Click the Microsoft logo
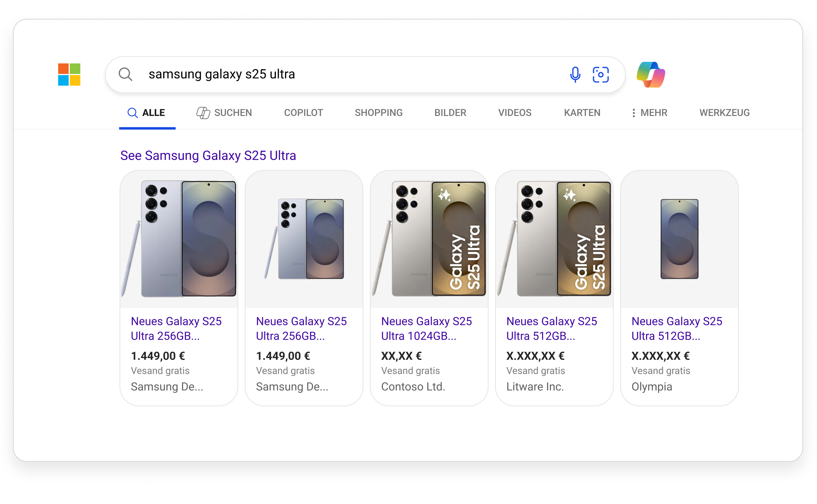Screen dimensions: 817x504 [69, 74]
